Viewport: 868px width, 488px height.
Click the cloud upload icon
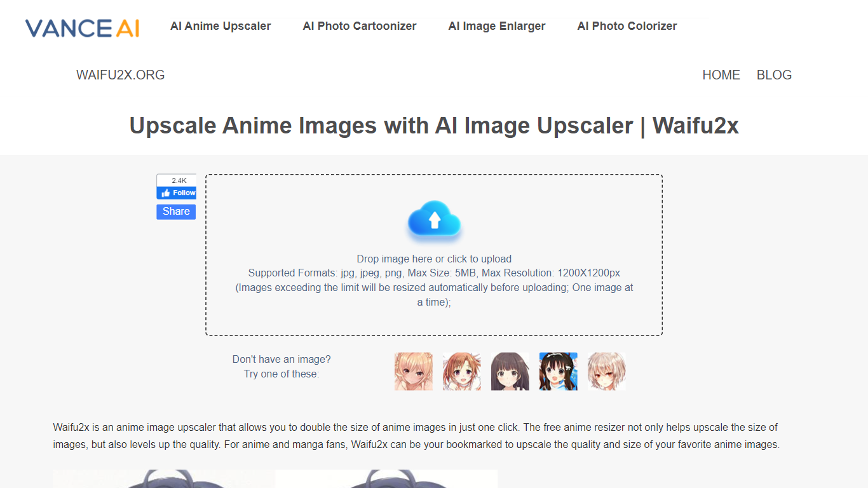tap(434, 222)
